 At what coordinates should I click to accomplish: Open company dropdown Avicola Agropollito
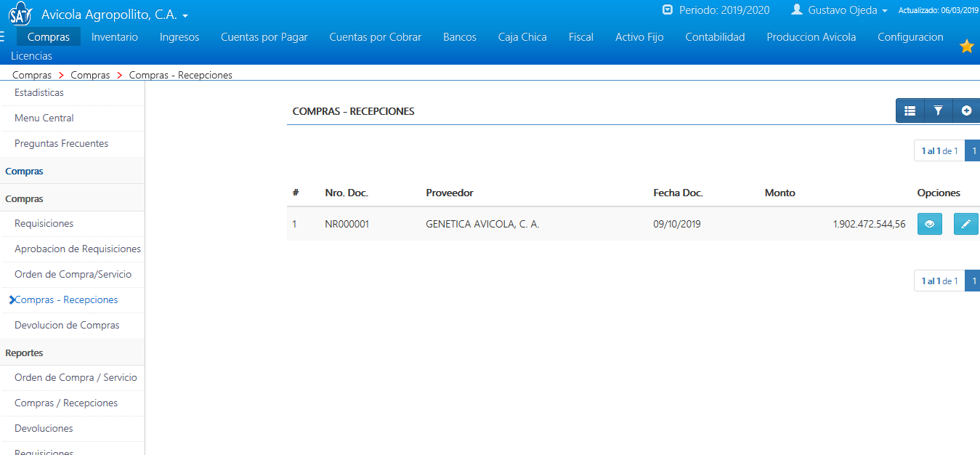pyautogui.click(x=115, y=15)
